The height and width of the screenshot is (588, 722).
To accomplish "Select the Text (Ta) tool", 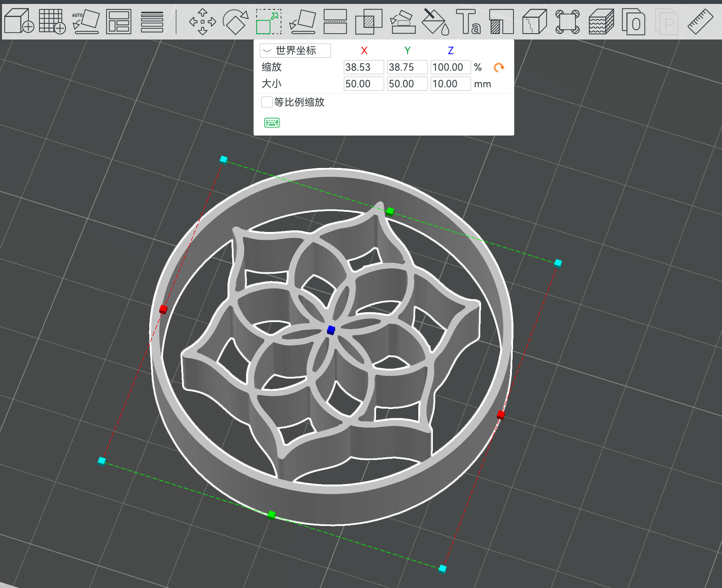I will pyautogui.click(x=468, y=21).
